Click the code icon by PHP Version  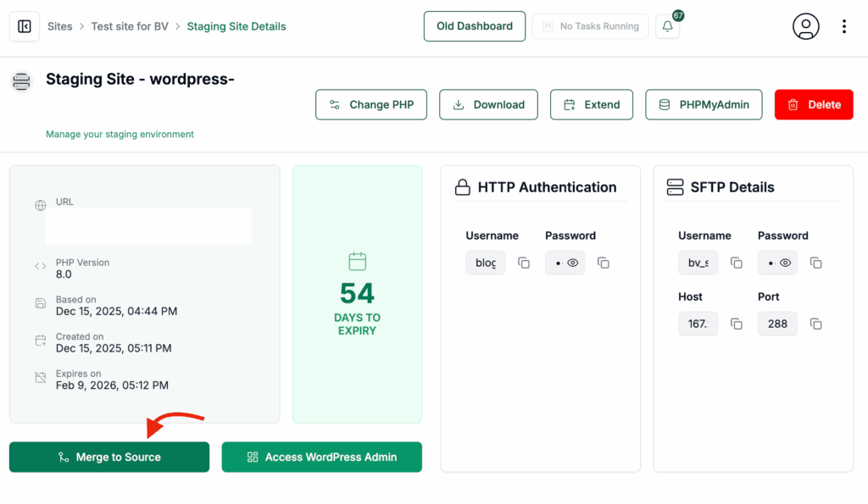(41, 266)
